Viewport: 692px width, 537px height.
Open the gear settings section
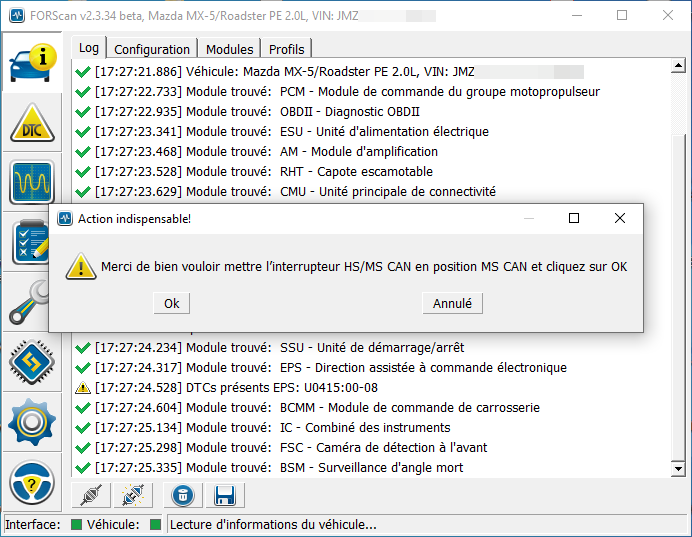click(x=32, y=422)
